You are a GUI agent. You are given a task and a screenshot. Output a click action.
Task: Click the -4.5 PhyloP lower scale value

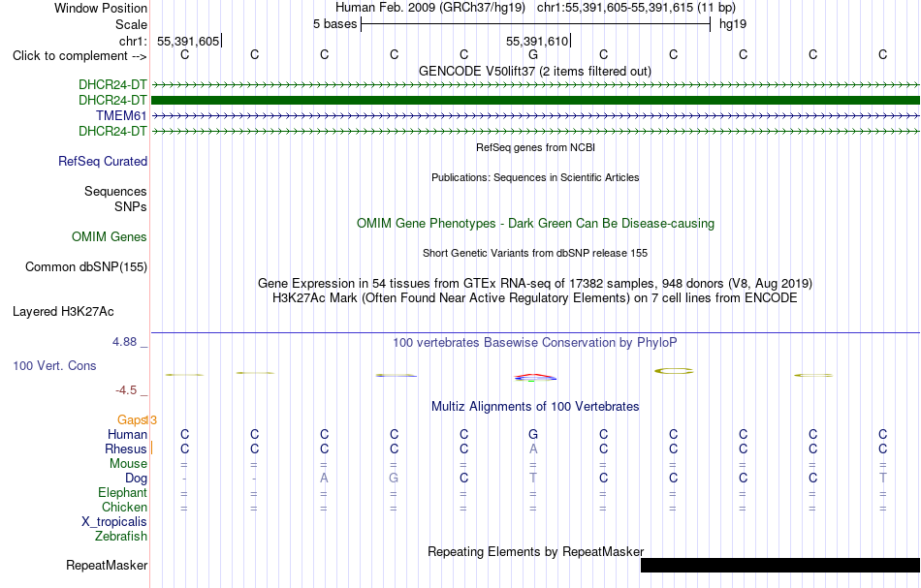(x=126, y=390)
